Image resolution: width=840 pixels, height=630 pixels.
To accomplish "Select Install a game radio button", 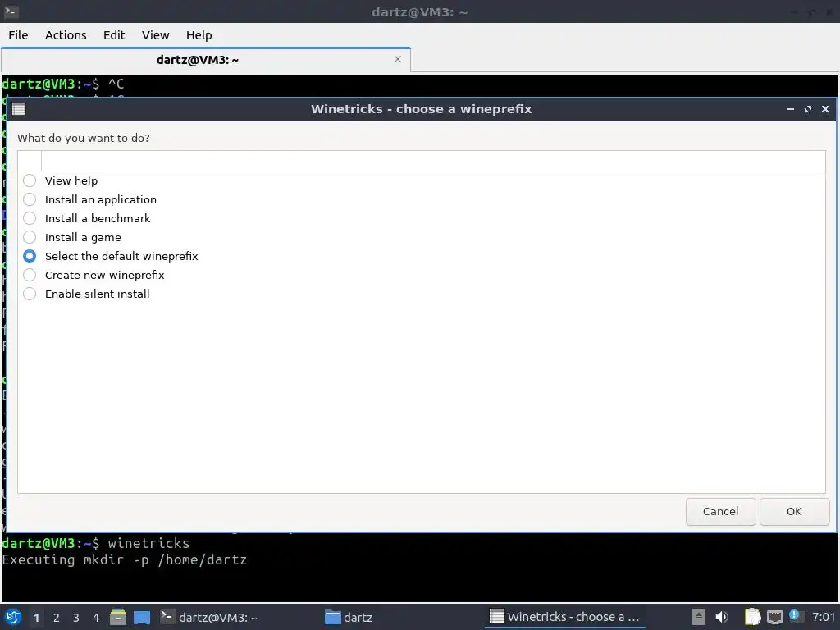I will (30, 237).
